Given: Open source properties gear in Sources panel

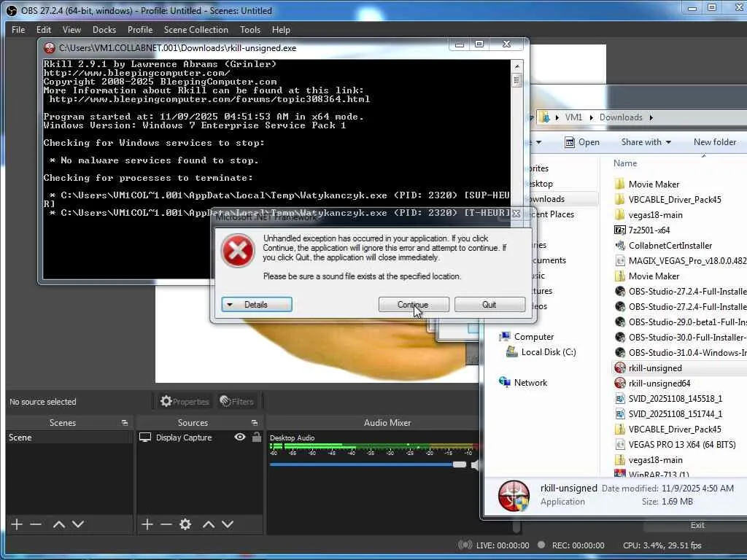Looking at the screenshot, I should (185, 524).
